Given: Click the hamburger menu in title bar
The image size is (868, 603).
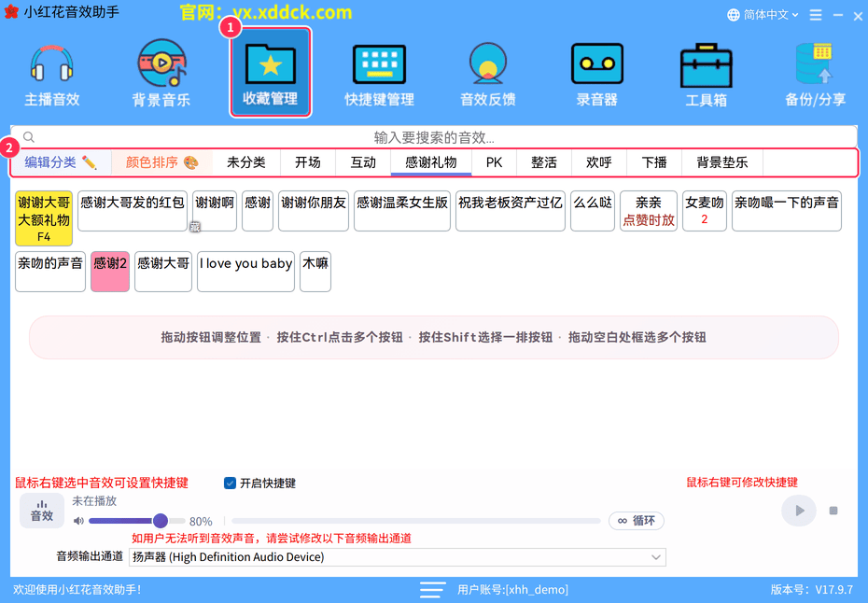Looking at the screenshot, I should coord(816,15).
